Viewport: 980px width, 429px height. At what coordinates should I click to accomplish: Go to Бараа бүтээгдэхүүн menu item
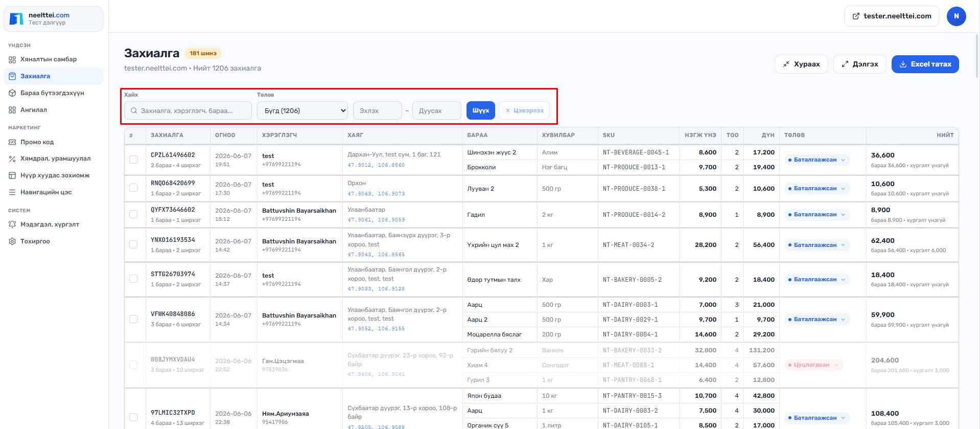(x=53, y=93)
